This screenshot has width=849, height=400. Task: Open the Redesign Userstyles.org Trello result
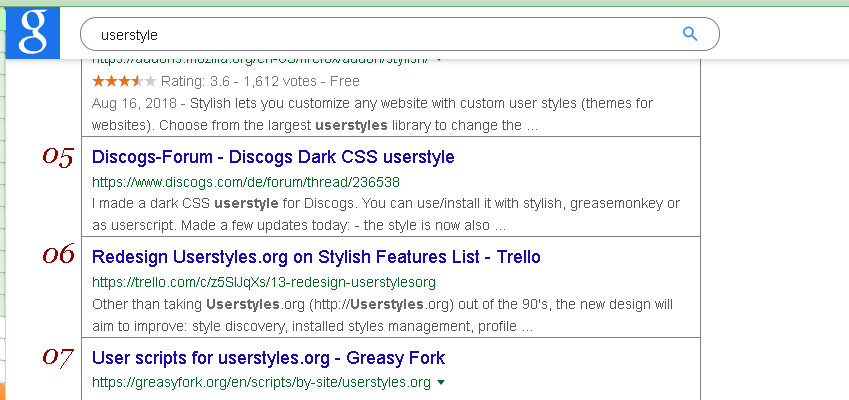pos(316,256)
